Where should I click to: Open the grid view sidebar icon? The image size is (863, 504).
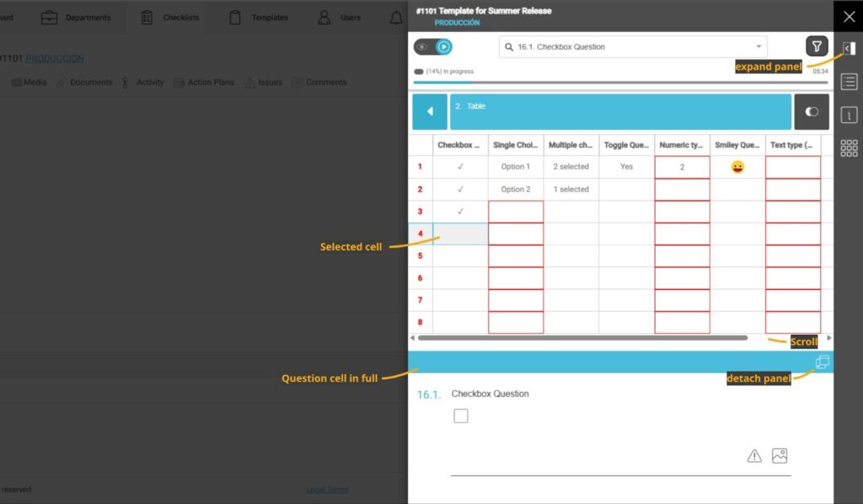[849, 148]
